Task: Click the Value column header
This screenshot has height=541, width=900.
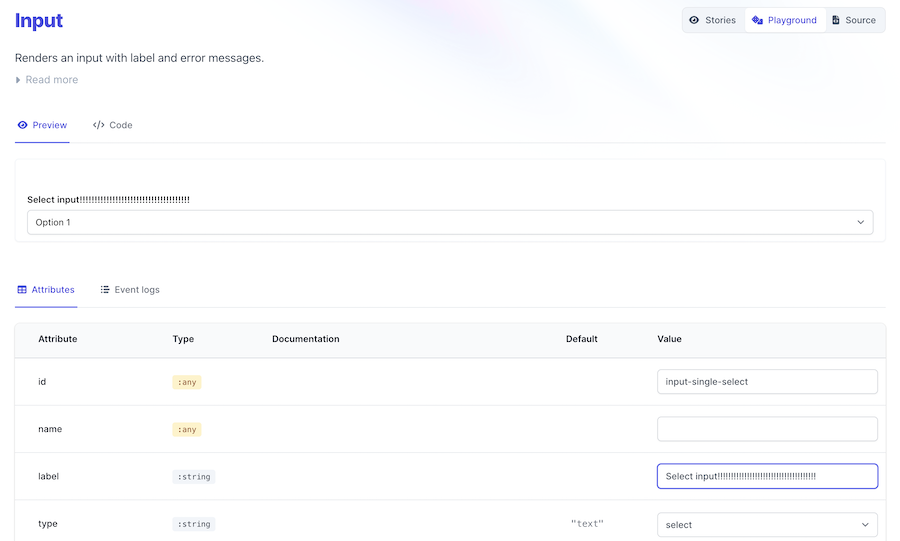Action: (669, 339)
